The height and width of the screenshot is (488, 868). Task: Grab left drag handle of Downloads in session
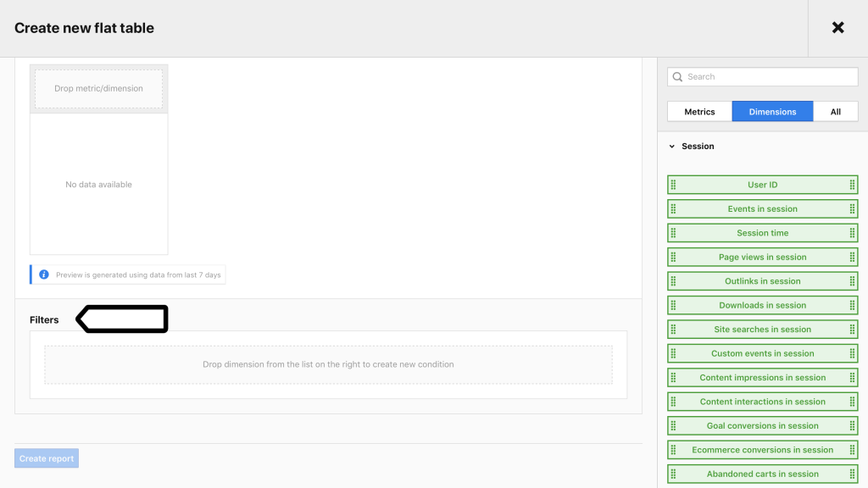673,305
